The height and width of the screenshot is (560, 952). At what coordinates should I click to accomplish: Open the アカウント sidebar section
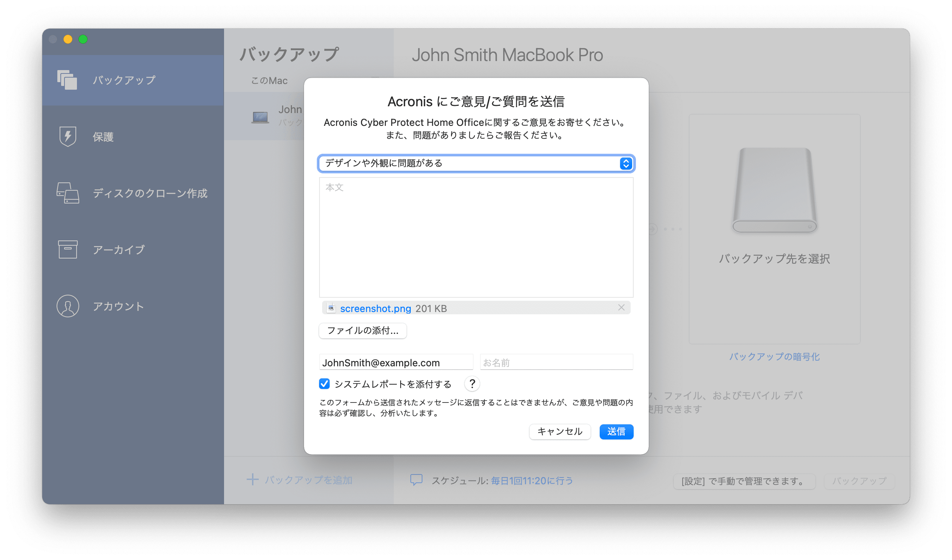133,306
